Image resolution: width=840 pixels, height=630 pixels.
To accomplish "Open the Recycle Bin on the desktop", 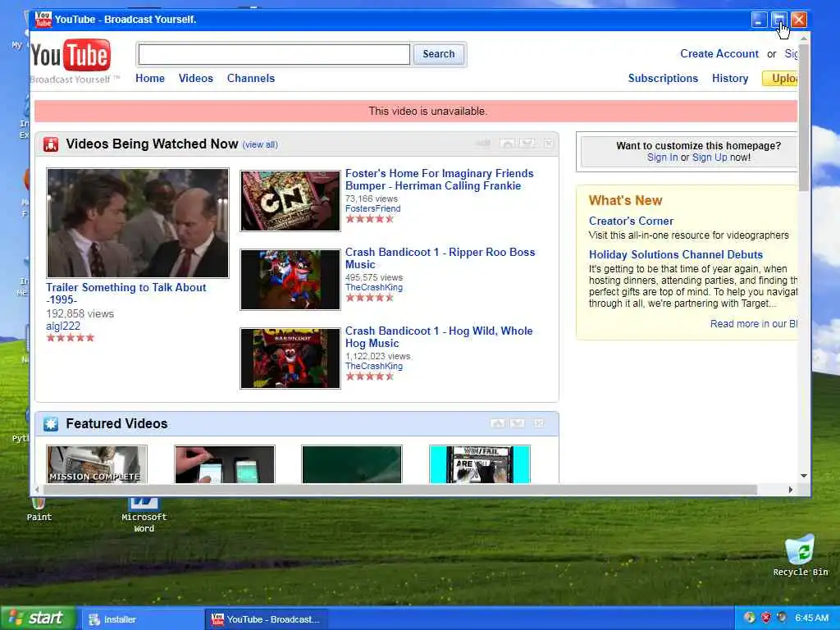I will (x=801, y=555).
